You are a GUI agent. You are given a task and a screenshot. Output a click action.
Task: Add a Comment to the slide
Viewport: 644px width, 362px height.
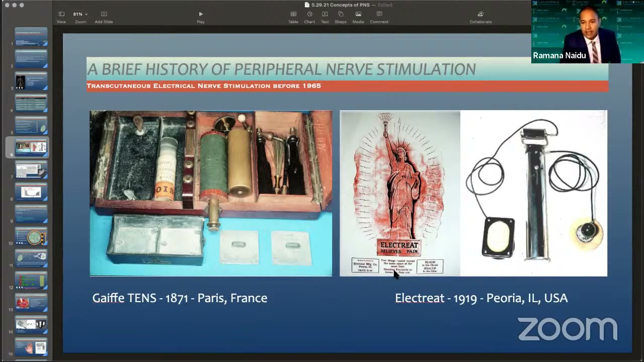pos(379,17)
